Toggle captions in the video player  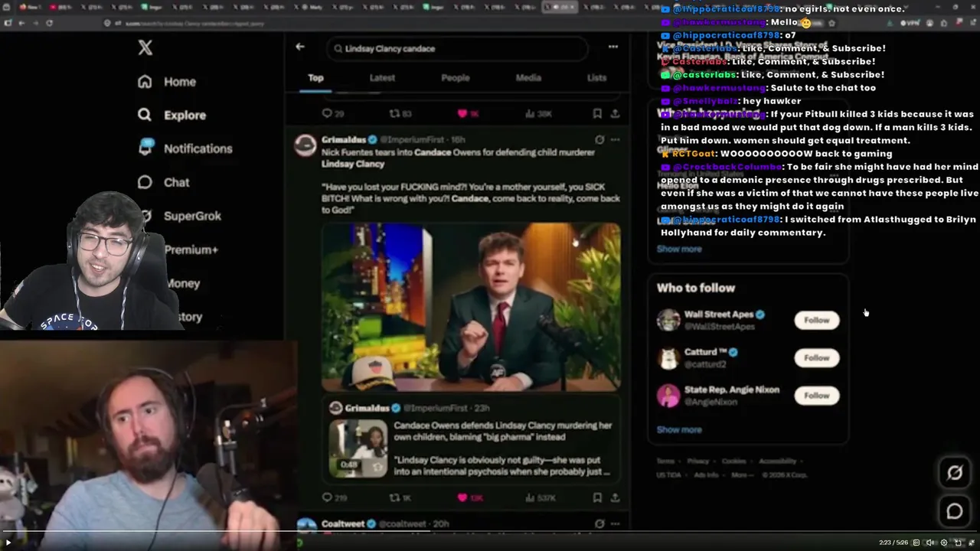[916, 543]
